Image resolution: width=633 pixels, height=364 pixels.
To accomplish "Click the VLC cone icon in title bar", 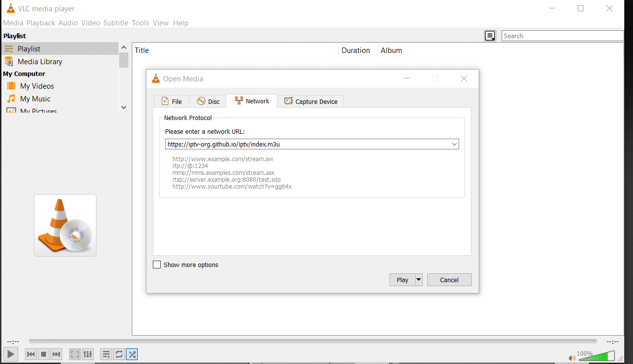I will pos(10,8).
